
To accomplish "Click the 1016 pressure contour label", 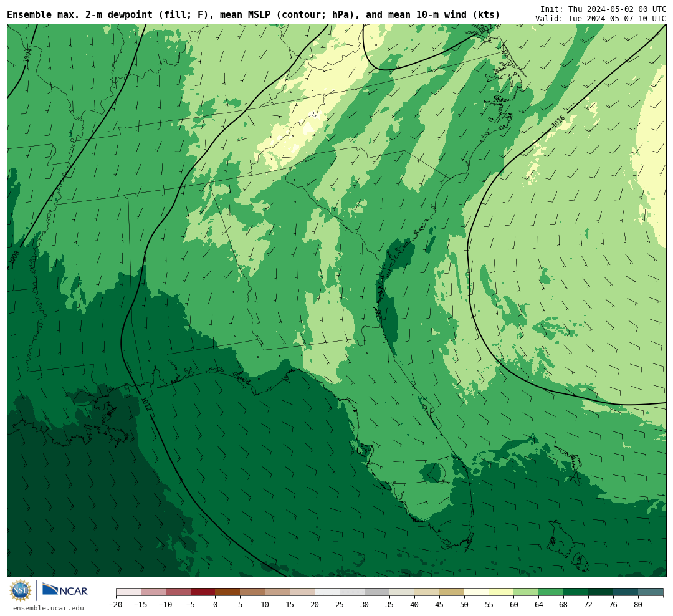I will tap(558, 122).
